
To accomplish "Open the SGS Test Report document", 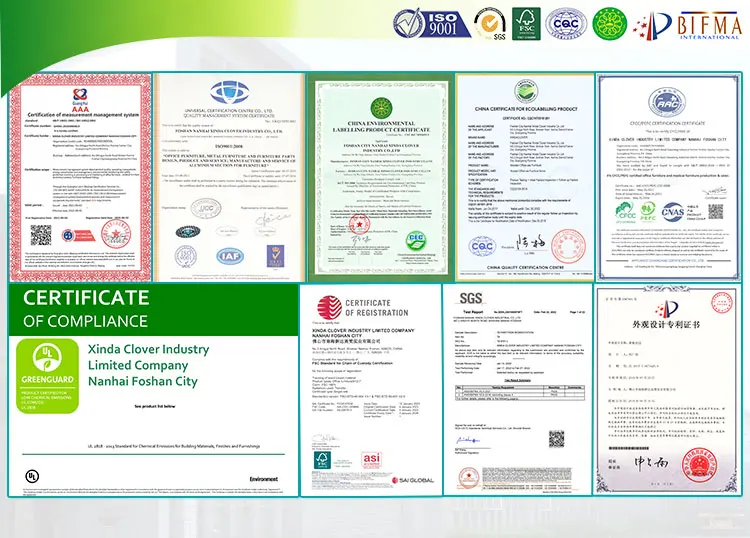I will click(518, 389).
